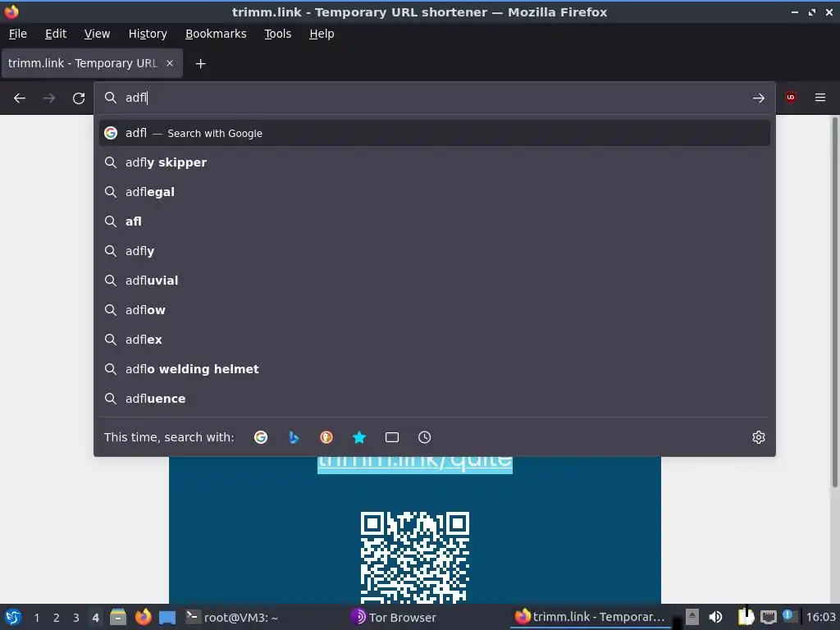Open the notification info tray icon

(x=788, y=615)
